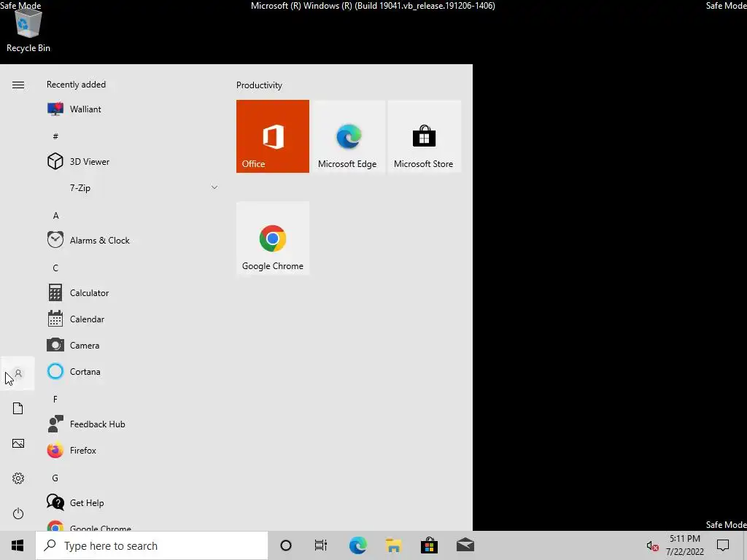Focus the 'Type here to search' box
The image size is (747, 560).
(152, 545)
